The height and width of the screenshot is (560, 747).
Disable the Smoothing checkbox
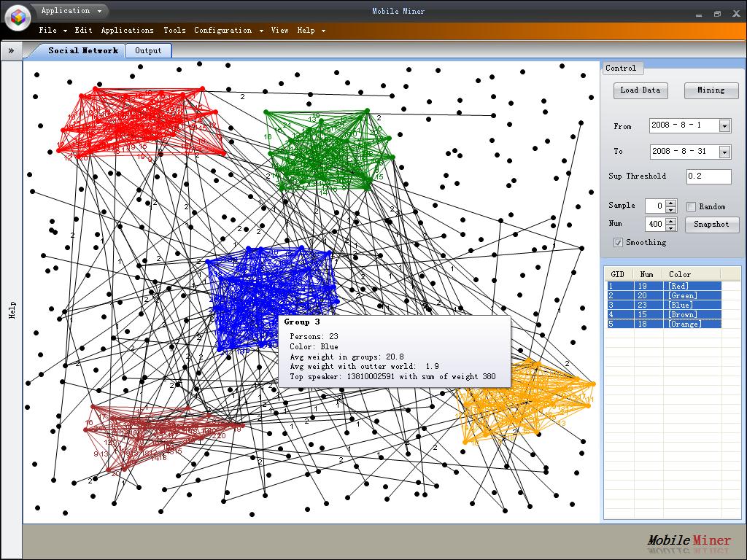point(619,243)
